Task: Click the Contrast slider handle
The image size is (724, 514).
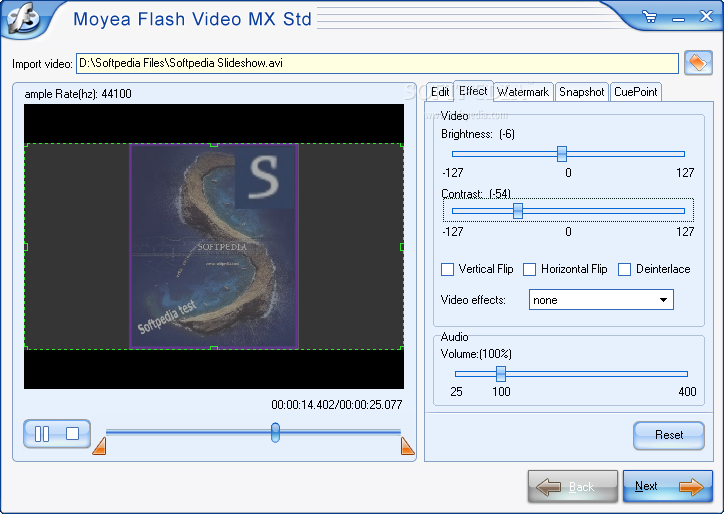Action: pyautogui.click(x=518, y=211)
